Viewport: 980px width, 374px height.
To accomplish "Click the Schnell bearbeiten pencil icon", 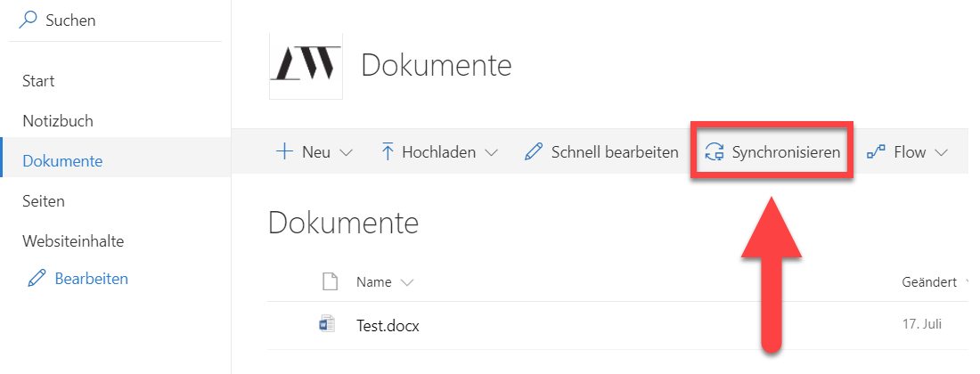I will 534,152.
